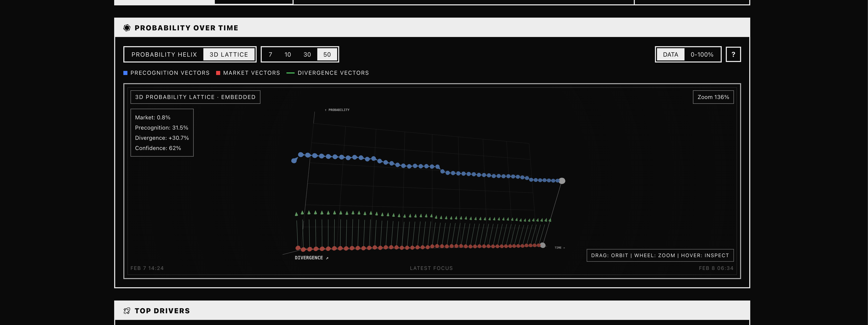
Task: Click the gray endpoint on red market line
Action: point(543,245)
